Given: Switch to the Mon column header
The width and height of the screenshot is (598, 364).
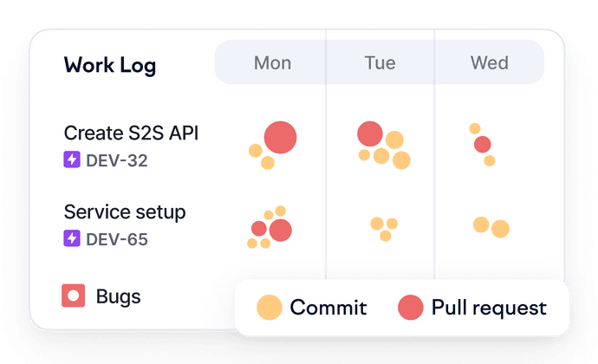Looking at the screenshot, I should coord(272,63).
